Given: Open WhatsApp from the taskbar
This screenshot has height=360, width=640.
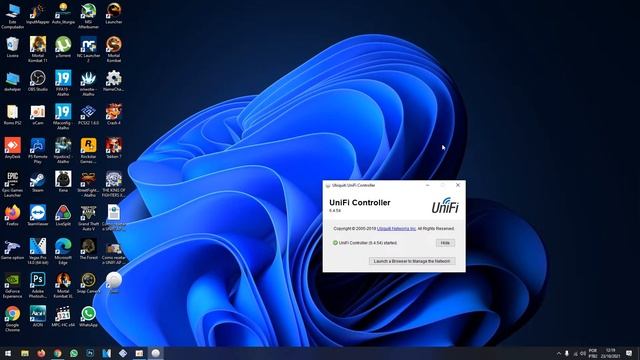Looking at the screenshot, I should click(x=73, y=353).
